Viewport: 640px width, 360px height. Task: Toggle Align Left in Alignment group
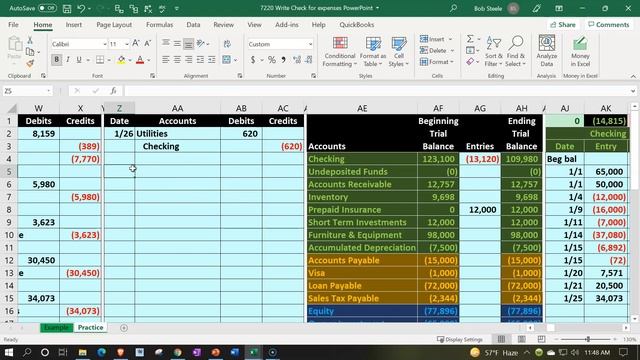[x=165, y=60]
